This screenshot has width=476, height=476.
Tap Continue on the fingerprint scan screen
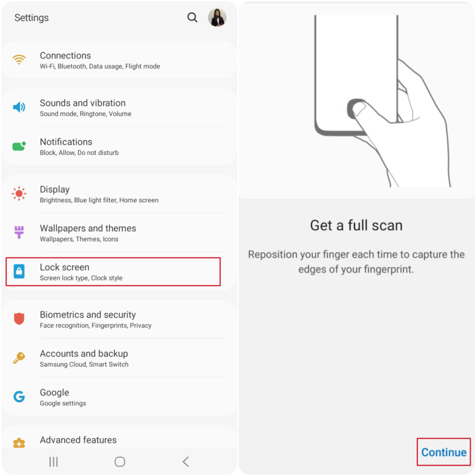pos(443,452)
